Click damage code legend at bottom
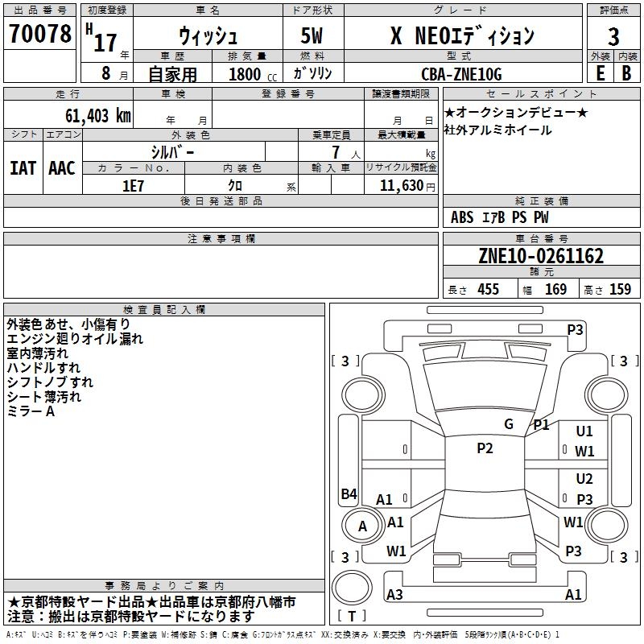Viewport: 644px width, 644px height. 283,634
